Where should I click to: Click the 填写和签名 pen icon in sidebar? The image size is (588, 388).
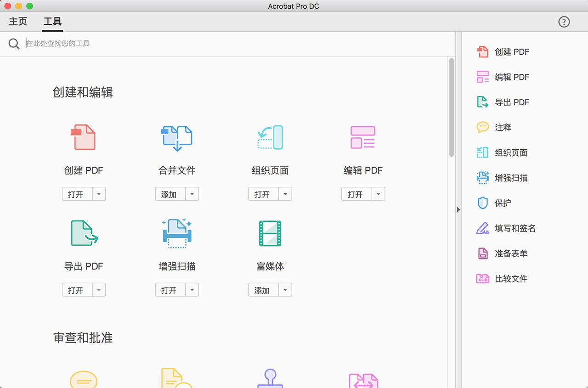click(x=483, y=228)
